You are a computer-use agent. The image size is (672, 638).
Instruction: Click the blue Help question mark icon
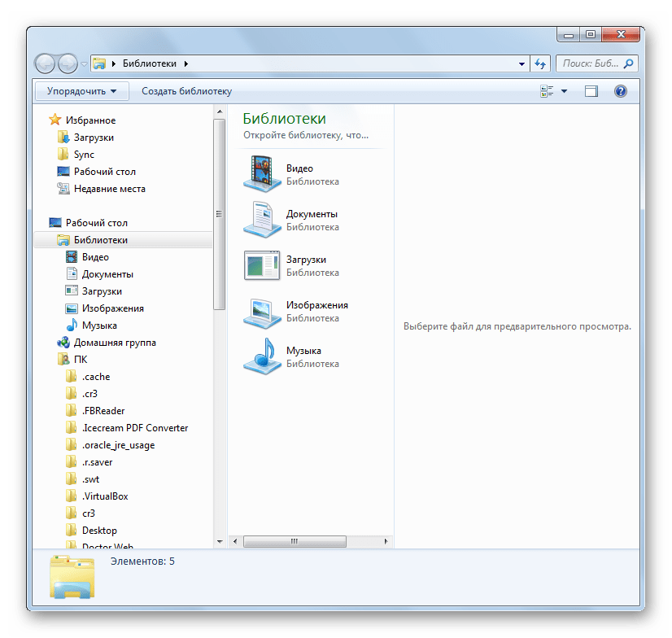point(620,92)
